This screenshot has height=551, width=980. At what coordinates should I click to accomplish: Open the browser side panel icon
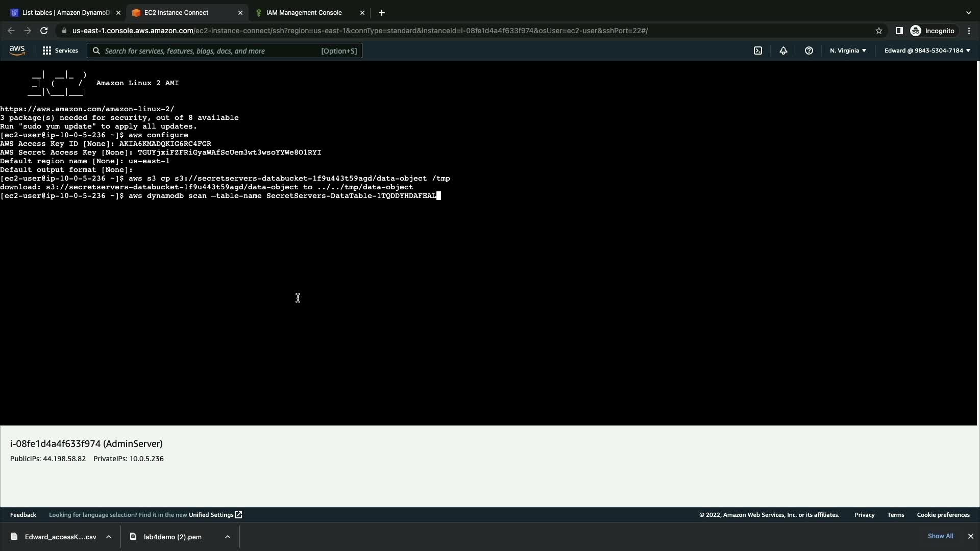pyautogui.click(x=899, y=31)
